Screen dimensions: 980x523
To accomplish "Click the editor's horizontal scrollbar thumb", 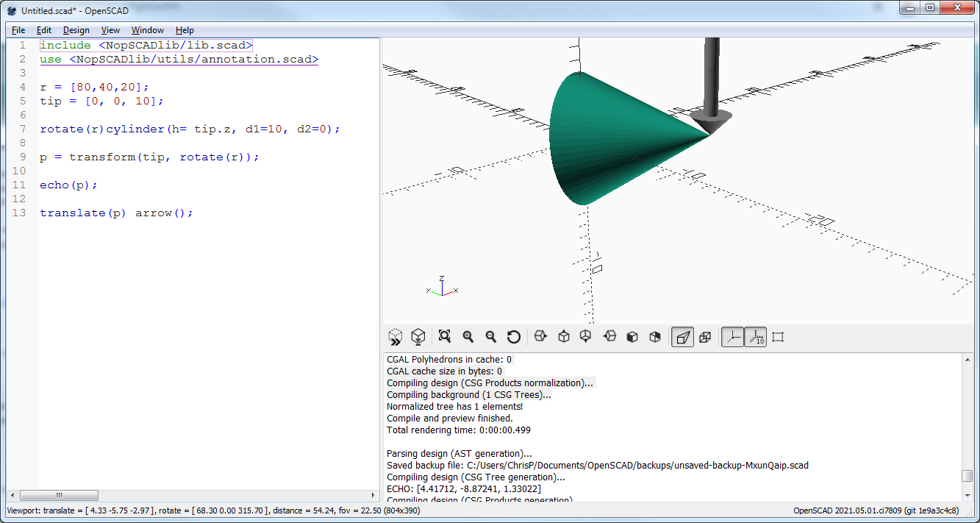I will pyautogui.click(x=59, y=495).
